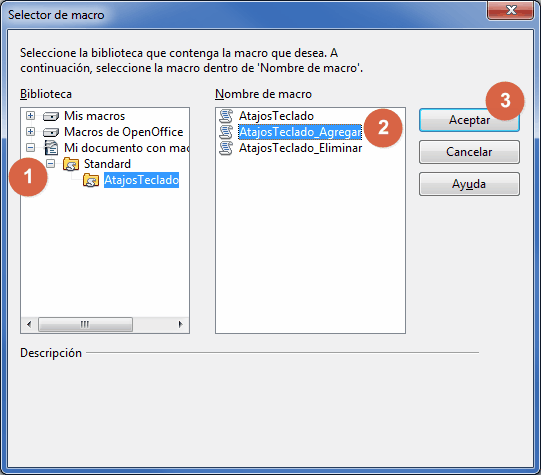Click the Mis macros container icon
Viewport: 541px width, 475px height.
click(x=51, y=116)
